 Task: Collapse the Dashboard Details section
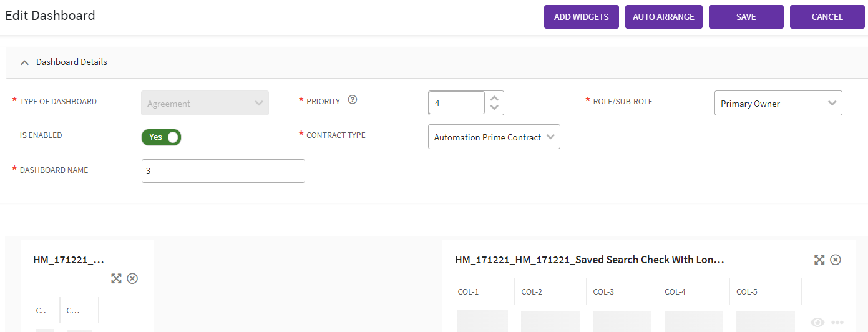click(x=24, y=62)
